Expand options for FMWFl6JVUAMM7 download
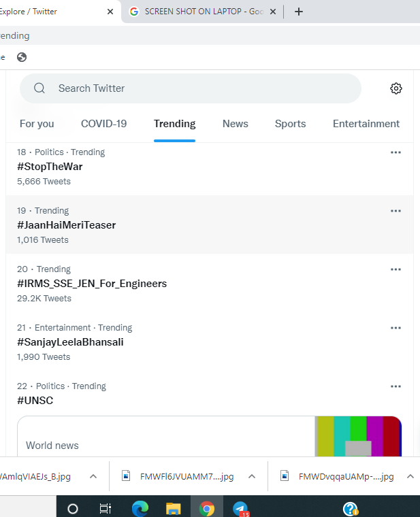The height and width of the screenshot is (517, 420). [252, 476]
